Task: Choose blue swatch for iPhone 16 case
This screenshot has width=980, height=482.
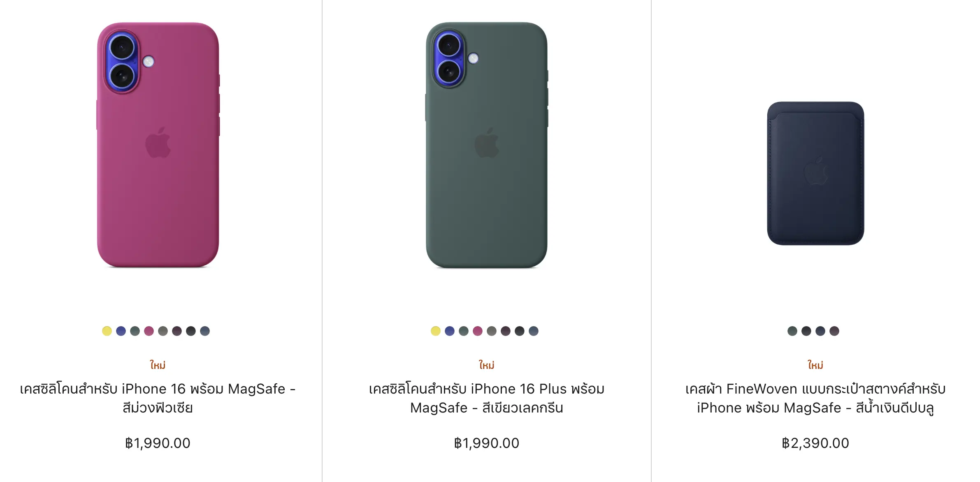Action: point(121,331)
